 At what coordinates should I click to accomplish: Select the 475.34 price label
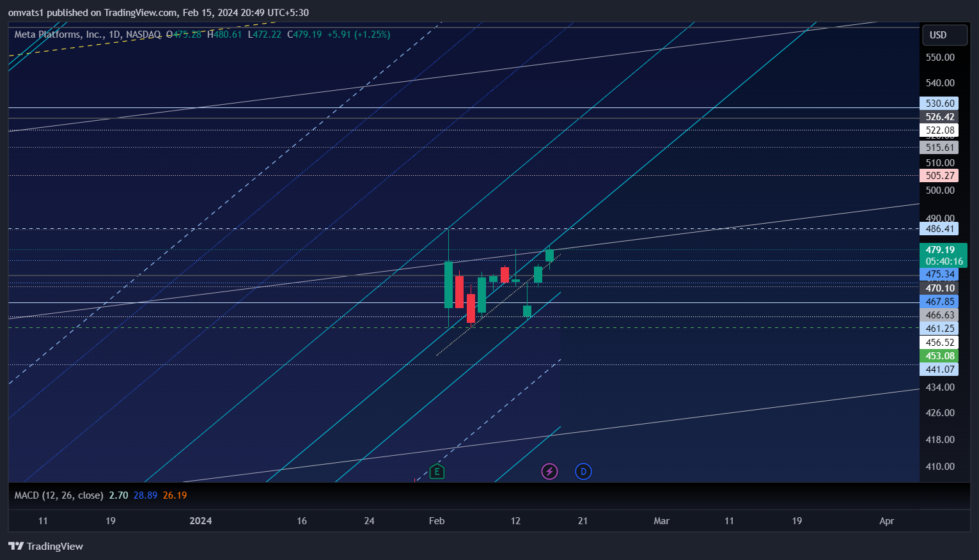[939, 274]
